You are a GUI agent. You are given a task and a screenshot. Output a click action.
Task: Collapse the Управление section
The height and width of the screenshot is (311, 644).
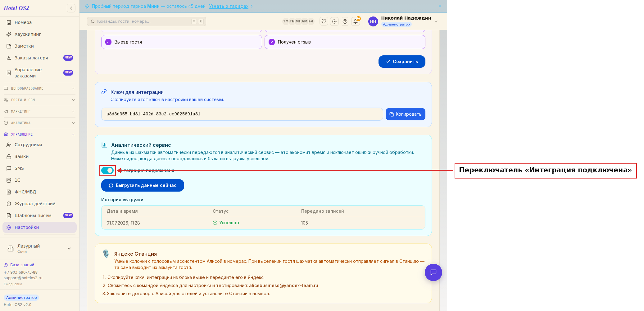(x=39, y=135)
